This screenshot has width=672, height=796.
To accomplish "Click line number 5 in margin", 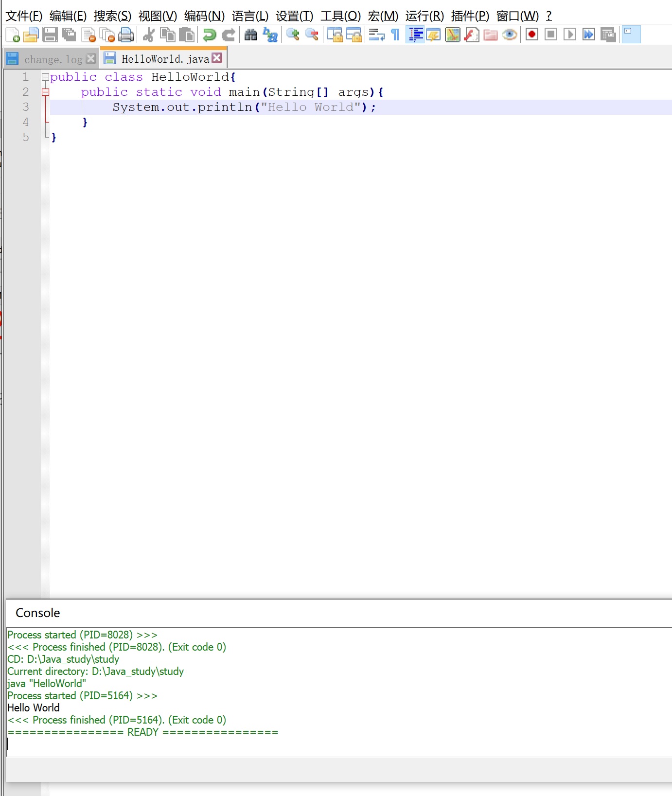I will pyautogui.click(x=26, y=137).
